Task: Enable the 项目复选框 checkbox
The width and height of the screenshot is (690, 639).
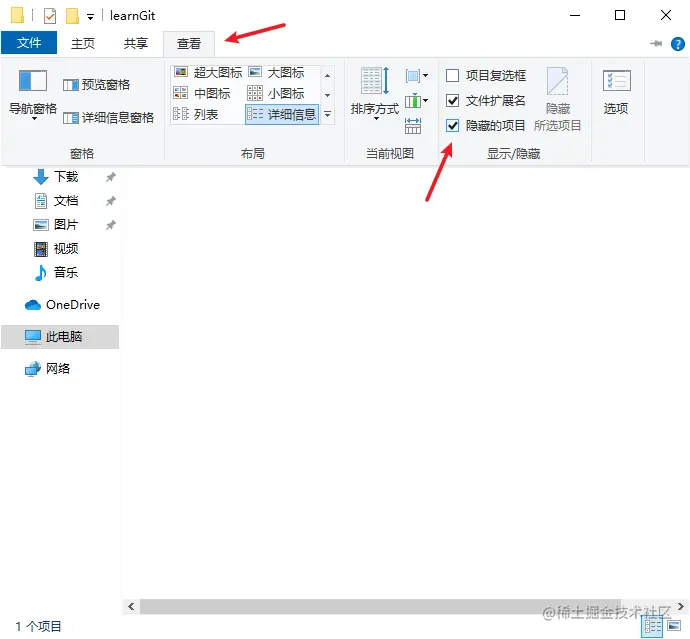Action: 452,76
